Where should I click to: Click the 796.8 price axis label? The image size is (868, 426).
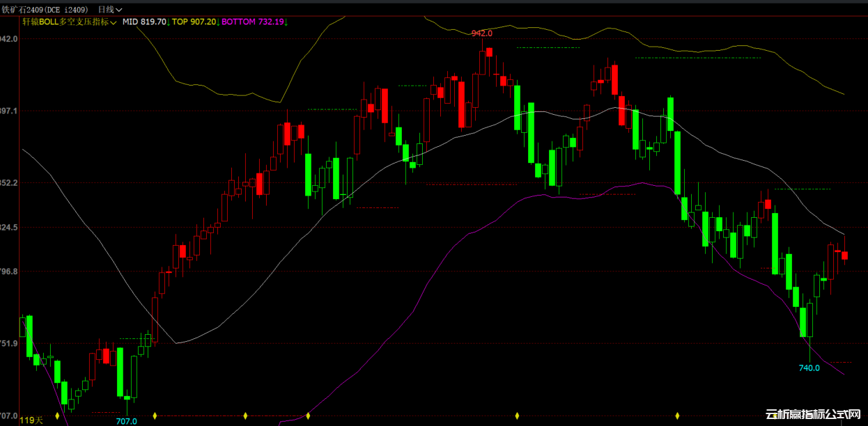click(10, 271)
